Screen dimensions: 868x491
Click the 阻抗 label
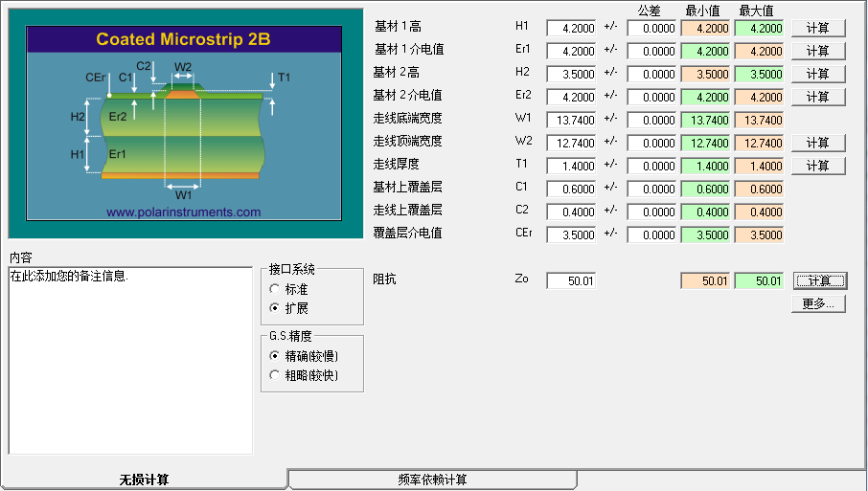[x=384, y=279]
